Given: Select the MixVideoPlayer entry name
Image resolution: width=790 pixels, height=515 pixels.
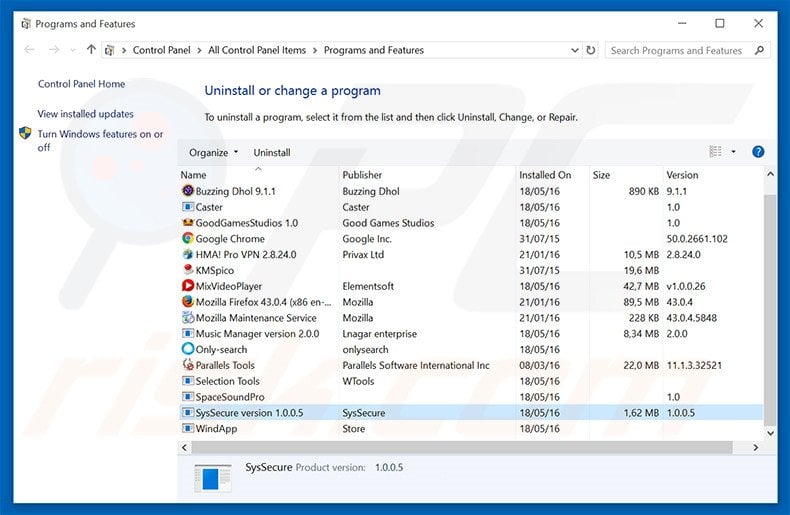Looking at the screenshot, I should (x=229, y=286).
